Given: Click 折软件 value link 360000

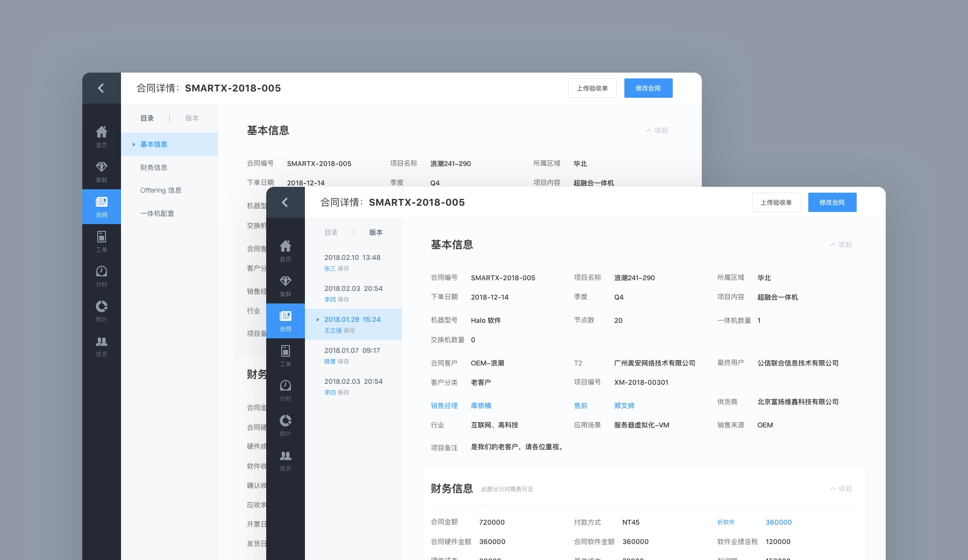Looking at the screenshot, I should (x=778, y=522).
